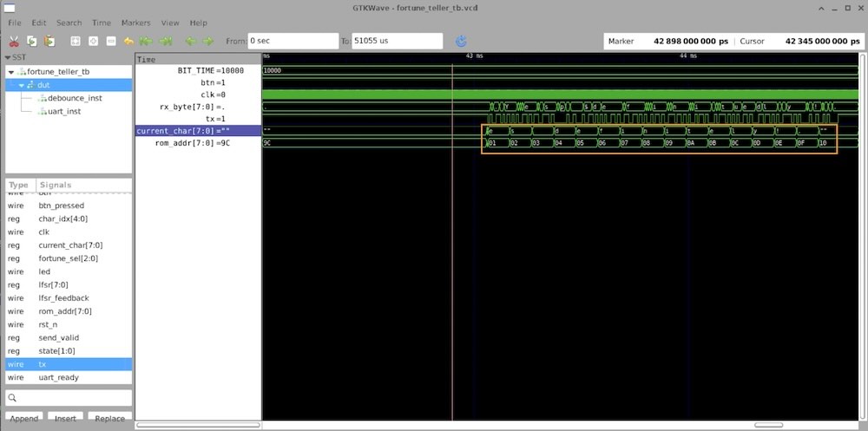Click the From time input field
This screenshot has width=868, height=431.
click(292, 41)
